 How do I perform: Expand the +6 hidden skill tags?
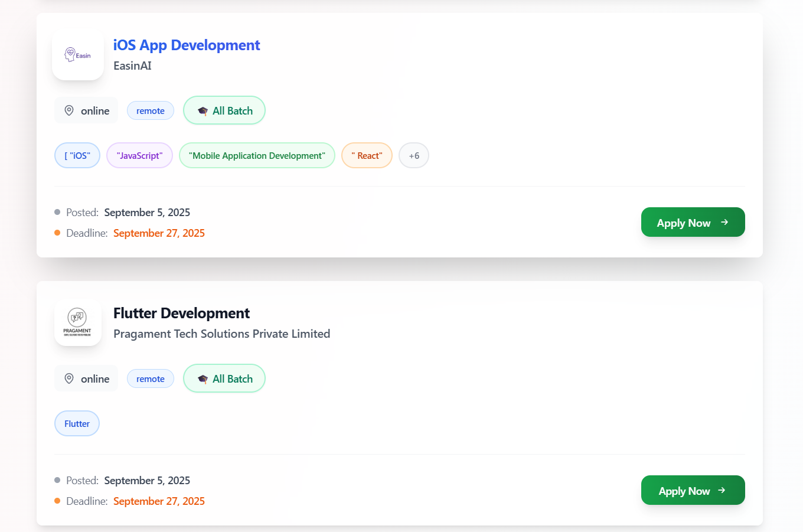point(413,155)
